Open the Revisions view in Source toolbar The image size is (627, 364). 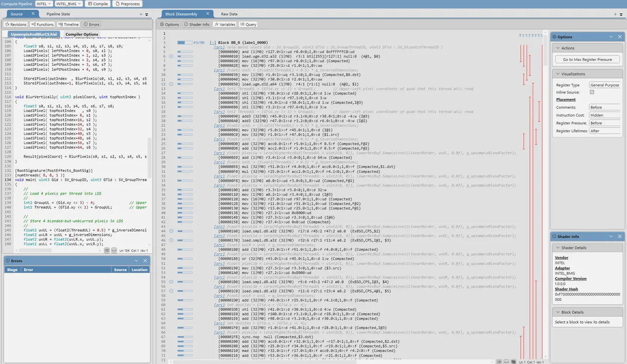(x=15, y=24)
